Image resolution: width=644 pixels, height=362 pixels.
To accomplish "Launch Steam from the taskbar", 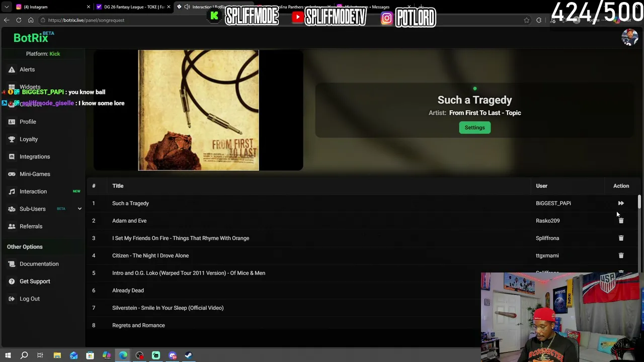I will tap(189, 355).
